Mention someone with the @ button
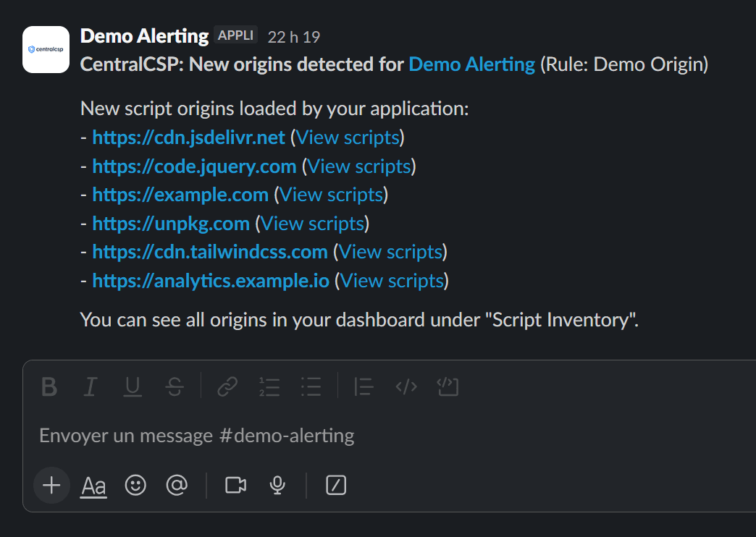This screenshot has height=537, width=756. coord(177,486)
